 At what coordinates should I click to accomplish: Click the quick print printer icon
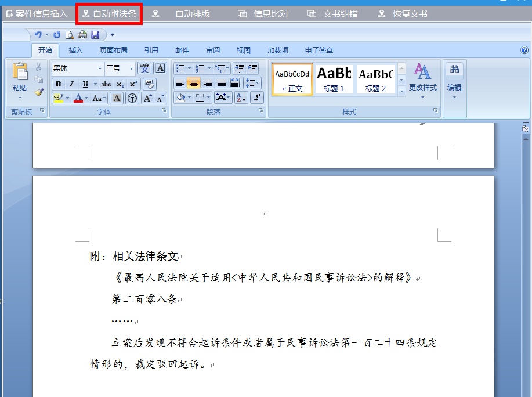[x=82, y=35]
